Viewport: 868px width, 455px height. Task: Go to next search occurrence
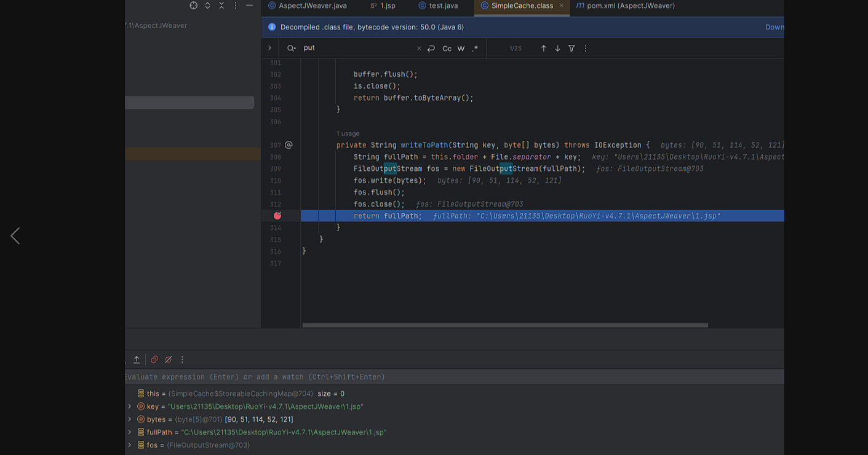[x=557, y=48]
